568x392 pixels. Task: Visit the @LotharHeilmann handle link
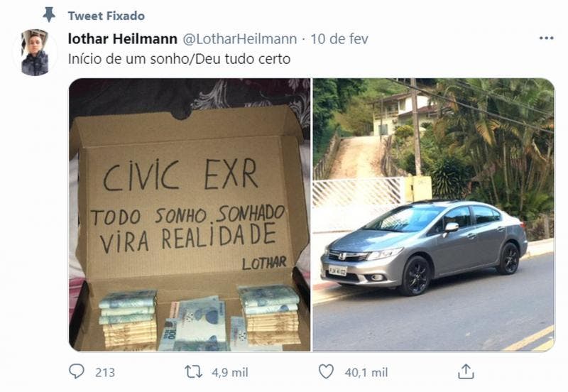(x=240, y=39)
